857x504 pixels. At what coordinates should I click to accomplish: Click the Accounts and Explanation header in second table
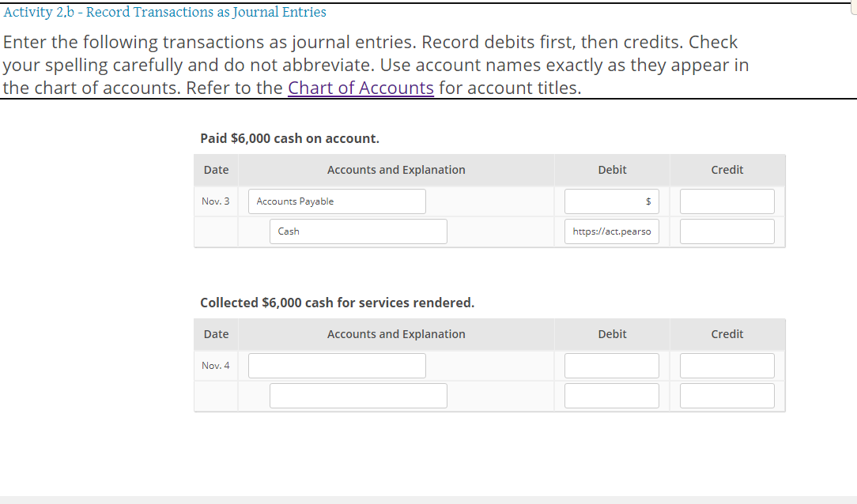[396, 333]
